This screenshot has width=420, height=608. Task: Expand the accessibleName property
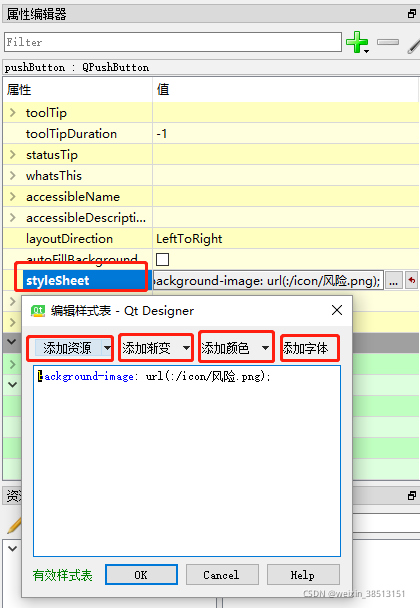(x=13, y=196)
